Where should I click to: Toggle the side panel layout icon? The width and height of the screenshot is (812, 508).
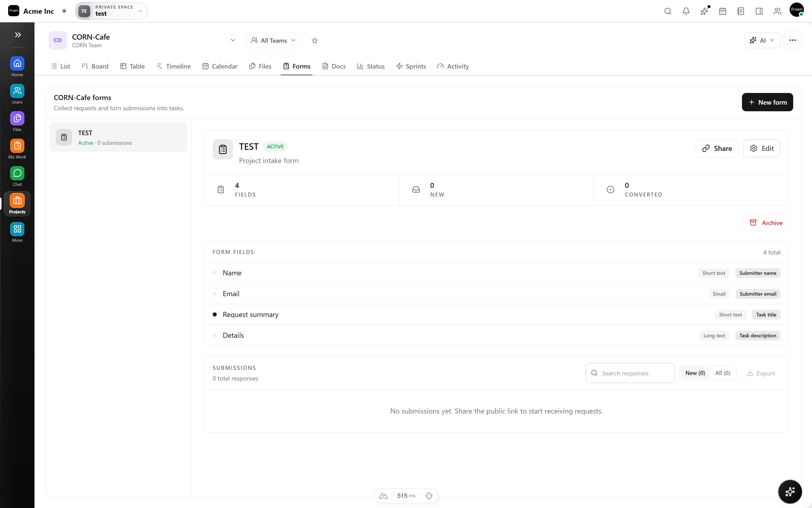(x=759, y=11)
